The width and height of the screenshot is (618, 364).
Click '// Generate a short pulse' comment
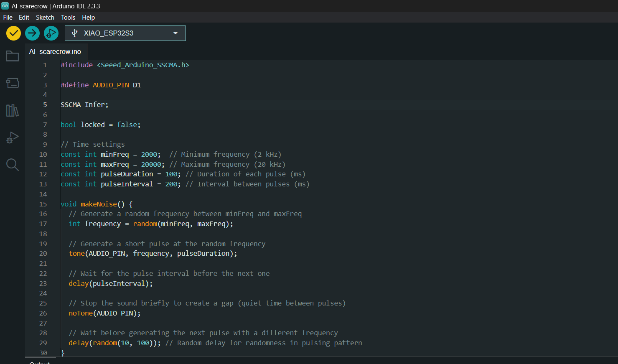tap(167, 244)
